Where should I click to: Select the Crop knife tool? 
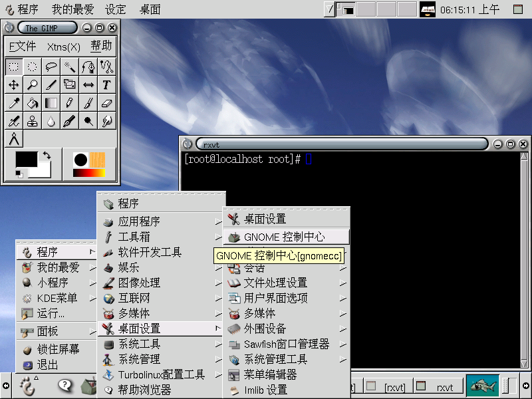coord(51,85)
